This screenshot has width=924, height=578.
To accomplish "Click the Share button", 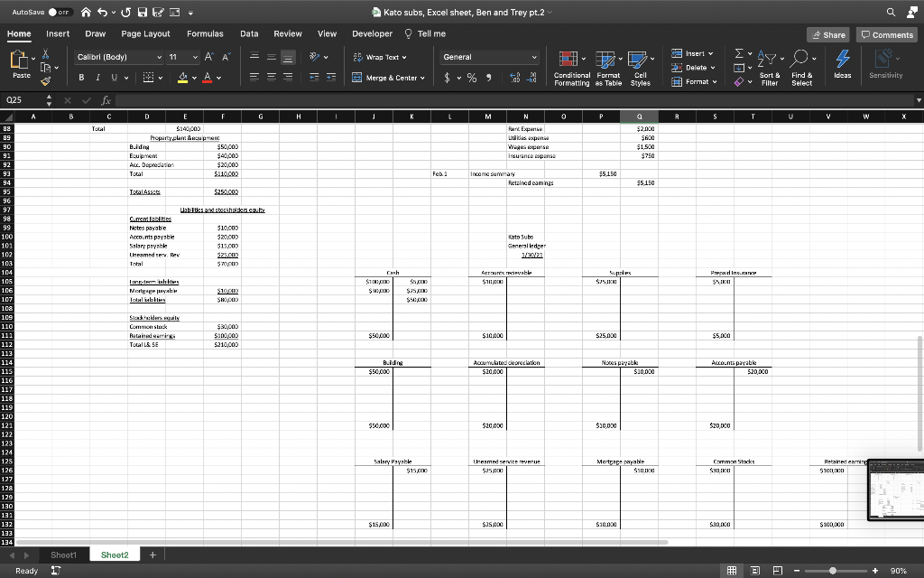I will [x=828, y=35].
